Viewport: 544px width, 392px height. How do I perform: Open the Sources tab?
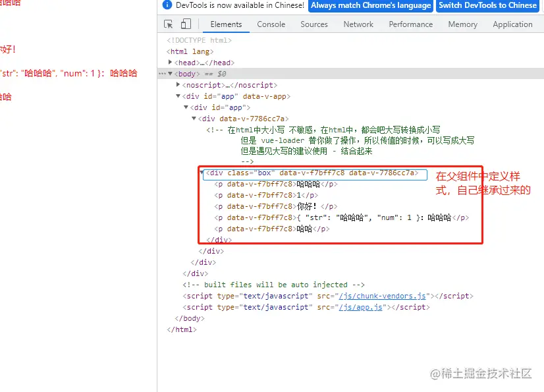point(314,24)
